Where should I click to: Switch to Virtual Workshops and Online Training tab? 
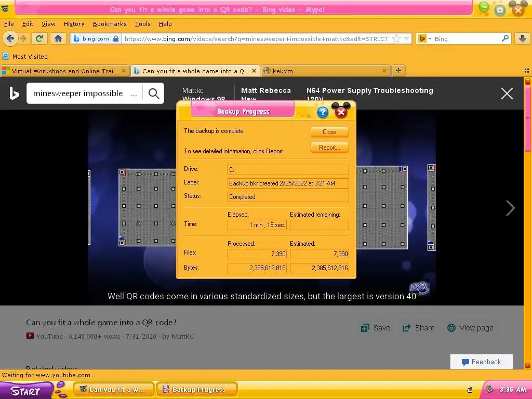(x=64, y=71)
